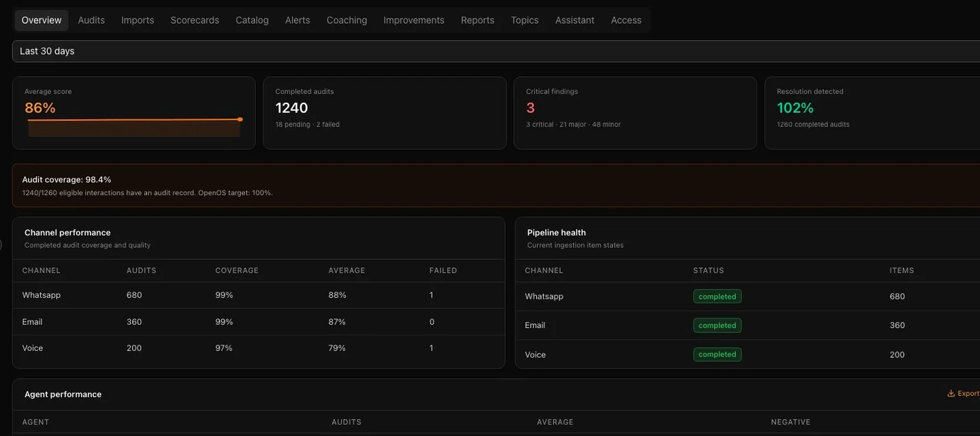The image size is (980, 436).
Task: Select the Resolution detected 102% value
Action: (795, 107)
